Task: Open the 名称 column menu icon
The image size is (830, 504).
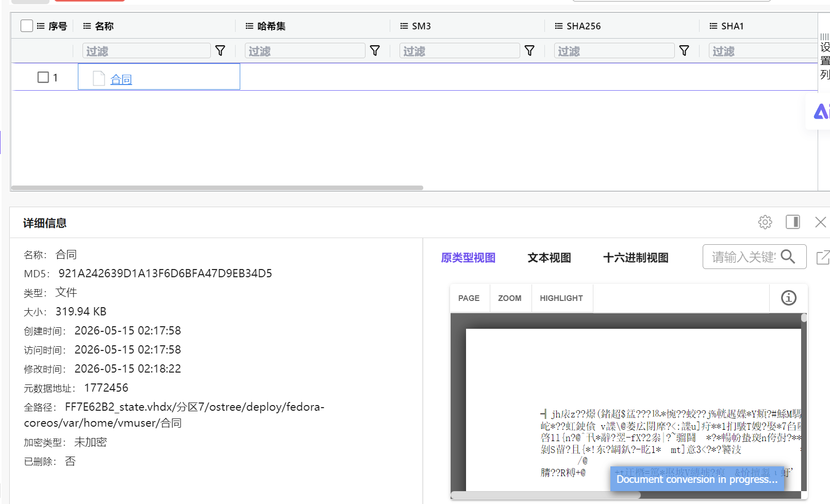Action: pos(87,26)
